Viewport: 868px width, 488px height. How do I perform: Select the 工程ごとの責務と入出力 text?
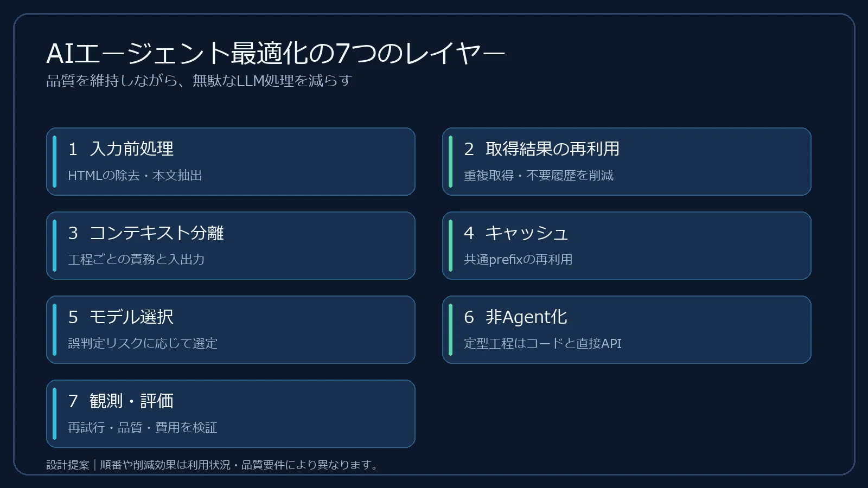coord(136,260)
